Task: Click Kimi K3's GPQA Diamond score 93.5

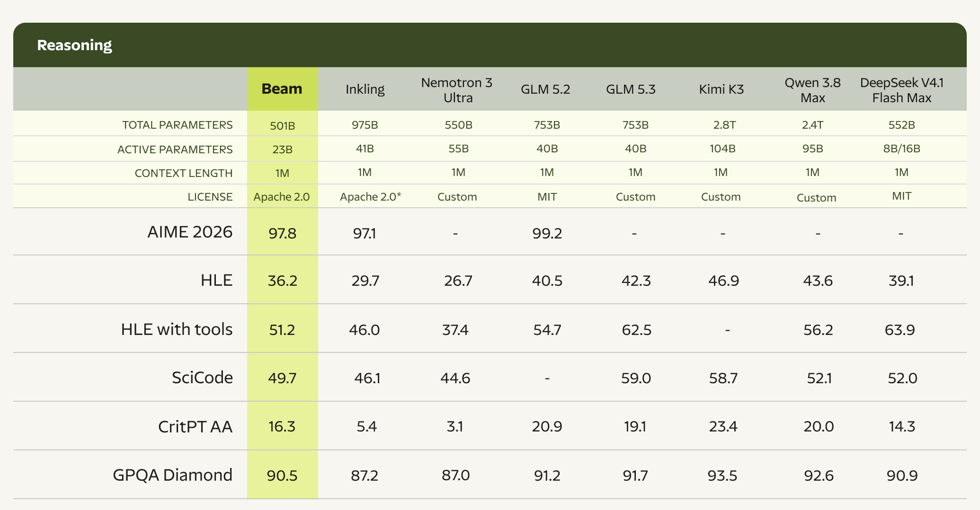Action: coord(722,475)
